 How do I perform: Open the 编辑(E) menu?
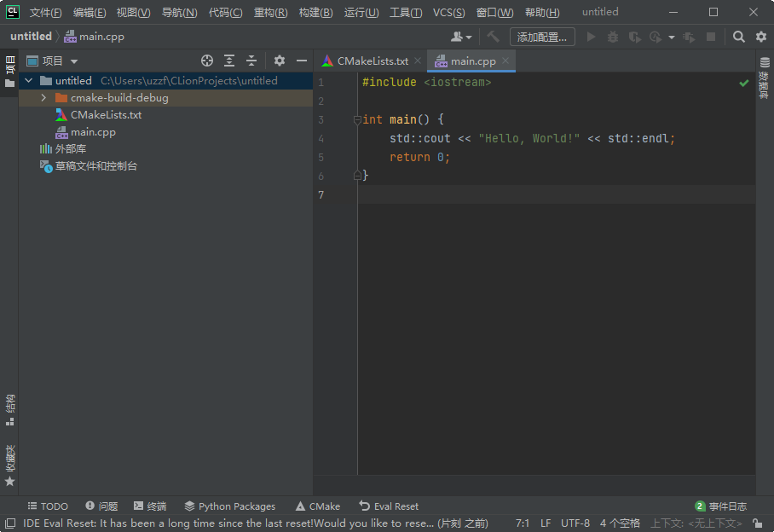click(x=90, y=12)
